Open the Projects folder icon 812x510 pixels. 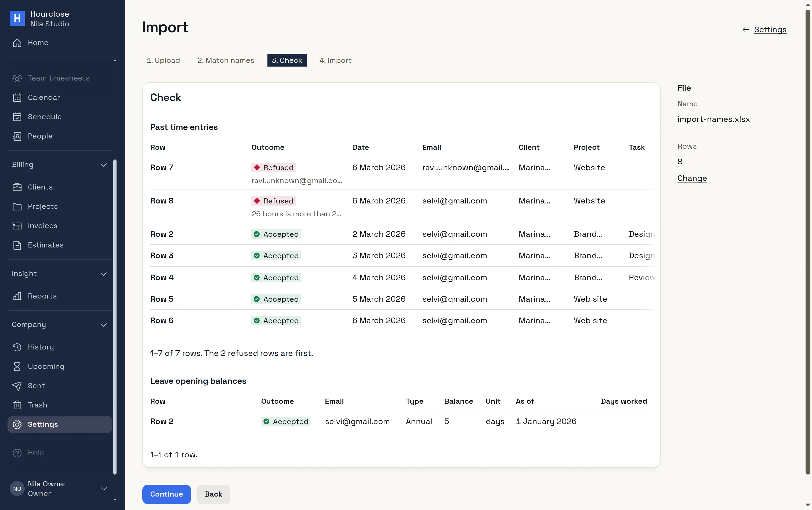(17, 206)
